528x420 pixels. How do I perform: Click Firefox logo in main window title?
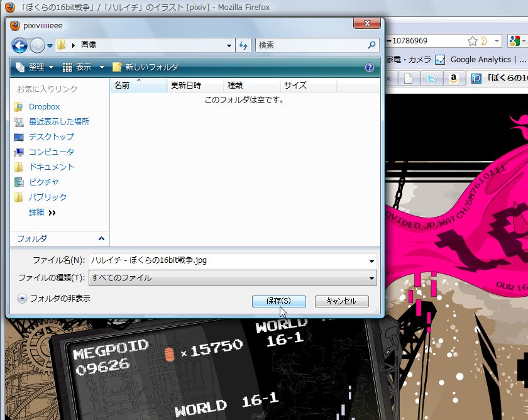click(9, 7)
